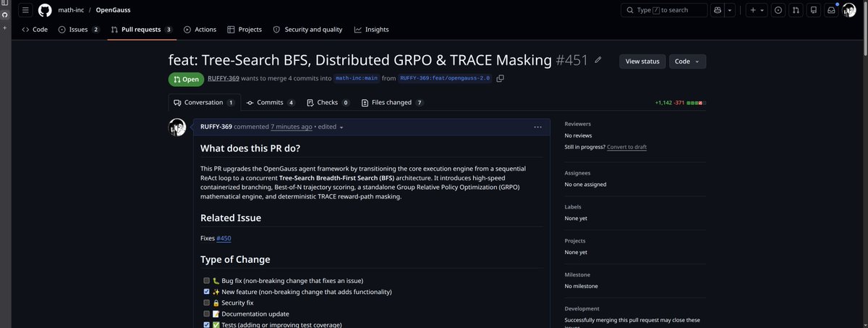This screenshot has height=328, width=868.
Task: Open the Projects tab
Action: pyautogui.click(x=244, y=30)
